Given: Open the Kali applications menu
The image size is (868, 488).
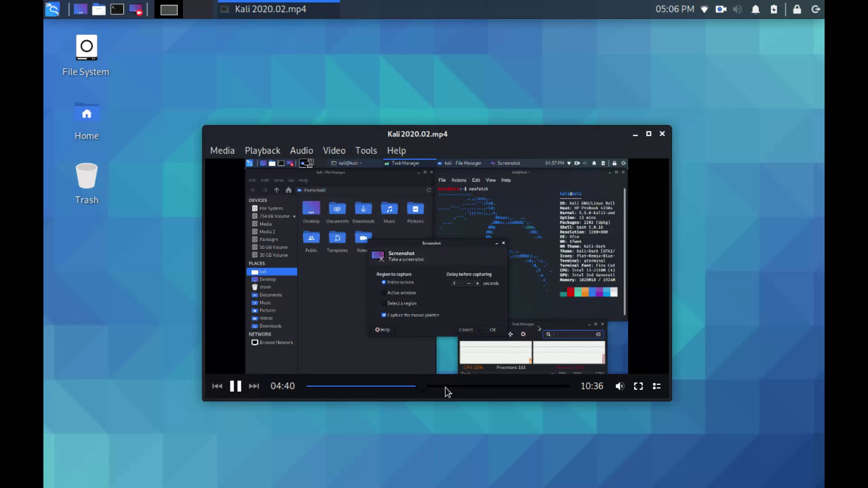Looking at the screenshot, I should tap(52, 9).
